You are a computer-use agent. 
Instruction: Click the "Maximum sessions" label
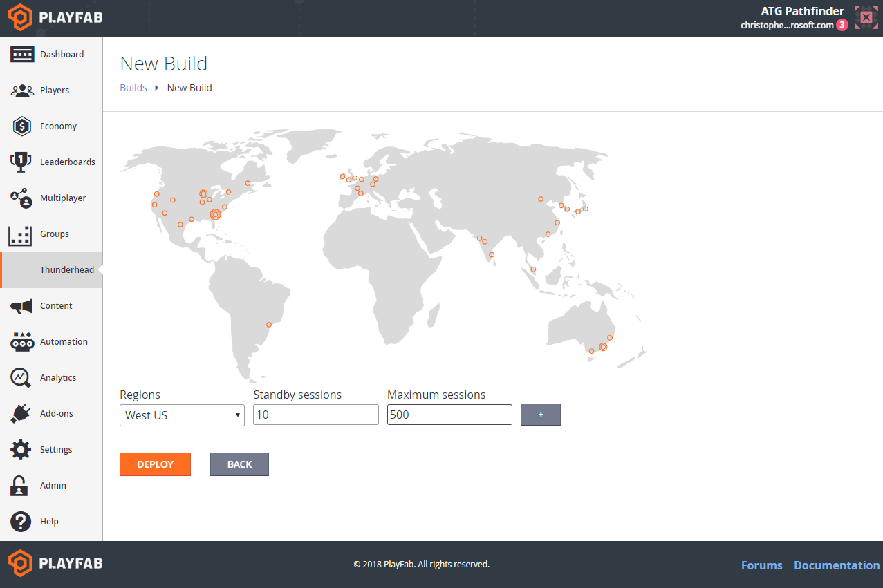coord(436,395)
